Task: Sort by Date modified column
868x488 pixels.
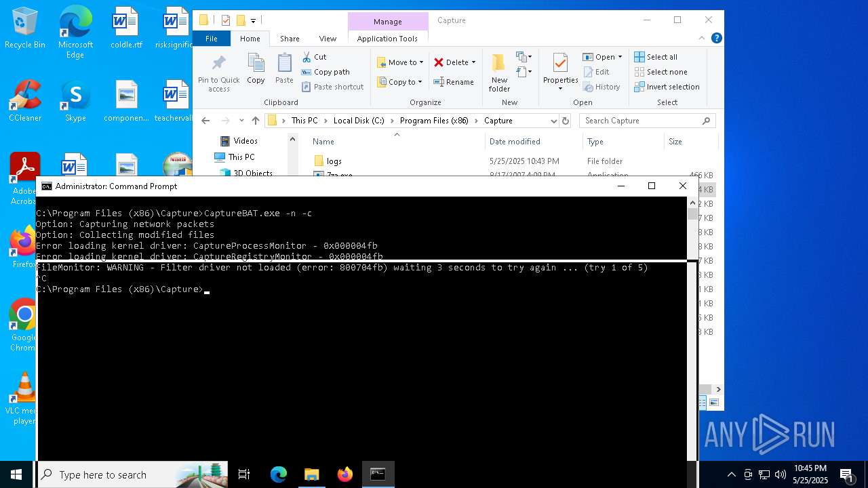Action: [534, 142]
